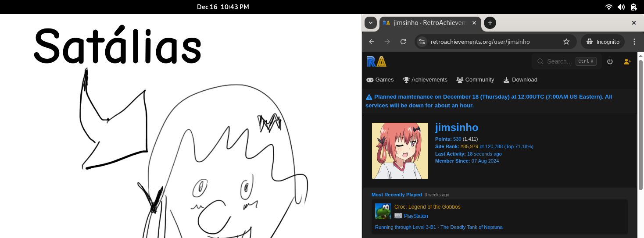Open the Chrome three-dot menu
644x238 pixels.
(634, 42)
